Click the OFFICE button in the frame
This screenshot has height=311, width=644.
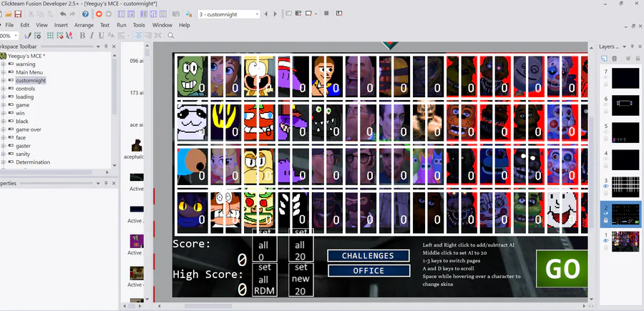[x=369, y=271]
